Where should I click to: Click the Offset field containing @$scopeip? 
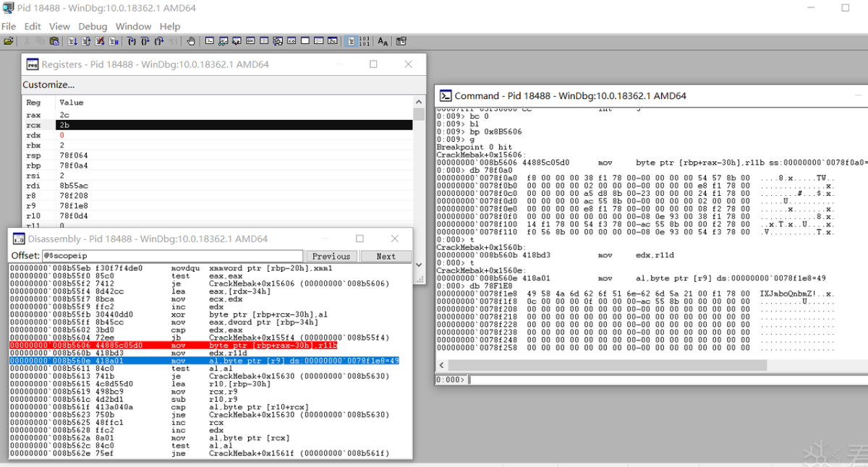tap(172, 256)
